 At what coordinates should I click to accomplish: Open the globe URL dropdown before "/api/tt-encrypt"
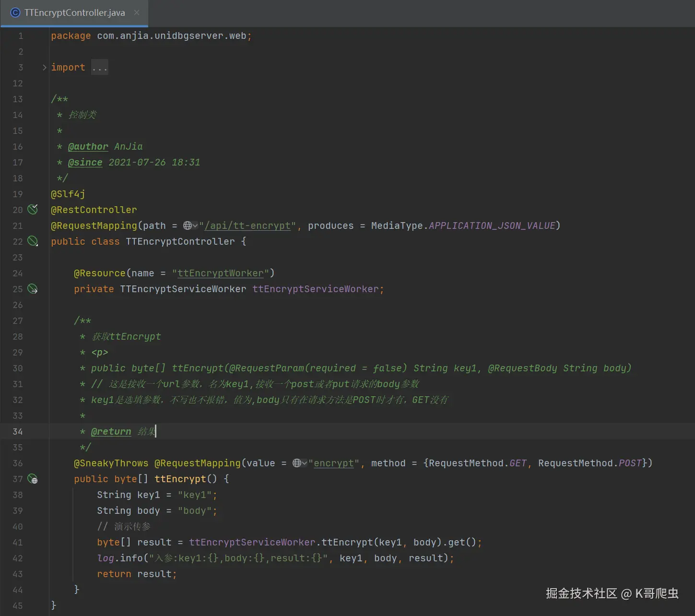(190, 225)
